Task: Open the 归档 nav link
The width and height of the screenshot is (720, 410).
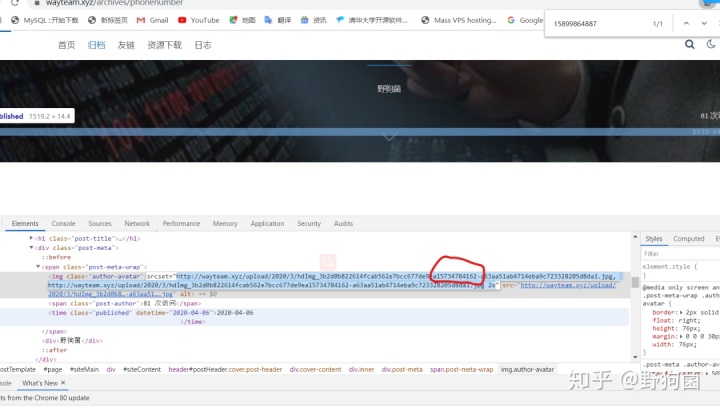Action: pos(96,45)
